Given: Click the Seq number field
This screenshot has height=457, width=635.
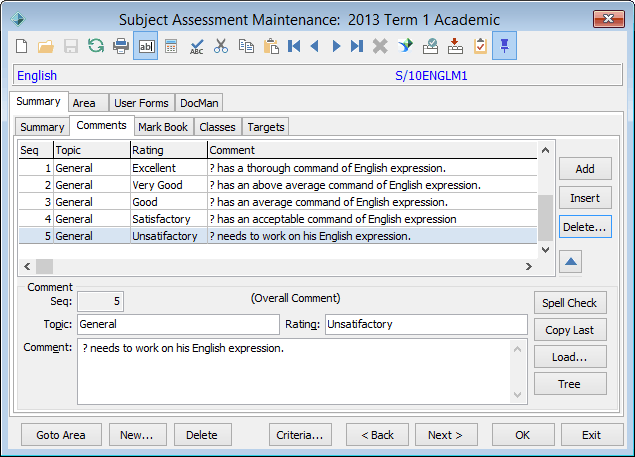Looking at the screenshot, I should [x=100, y=301].
